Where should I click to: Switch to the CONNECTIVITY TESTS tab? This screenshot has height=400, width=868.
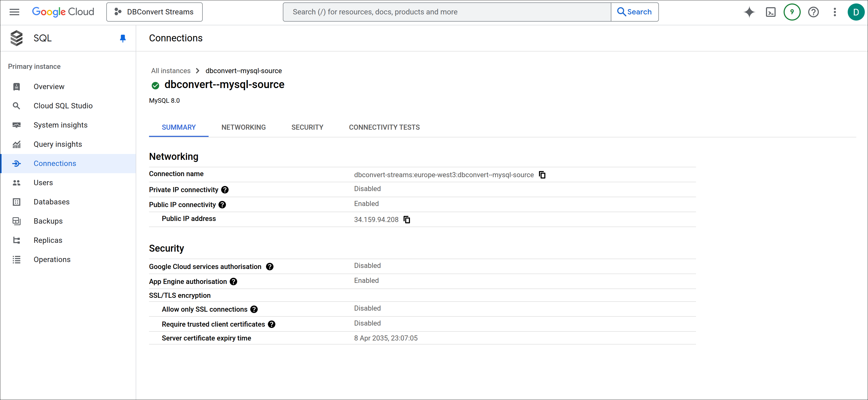pos(384,127)
